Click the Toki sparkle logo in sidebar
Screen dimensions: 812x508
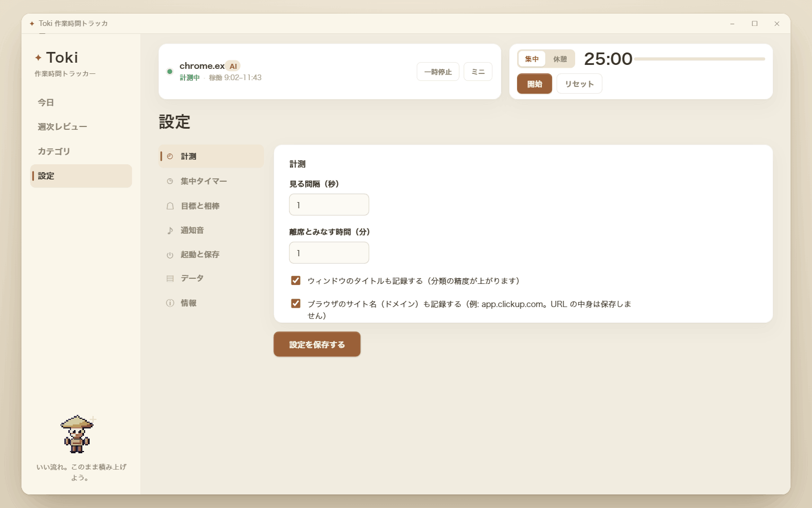[x=38, y=58]
